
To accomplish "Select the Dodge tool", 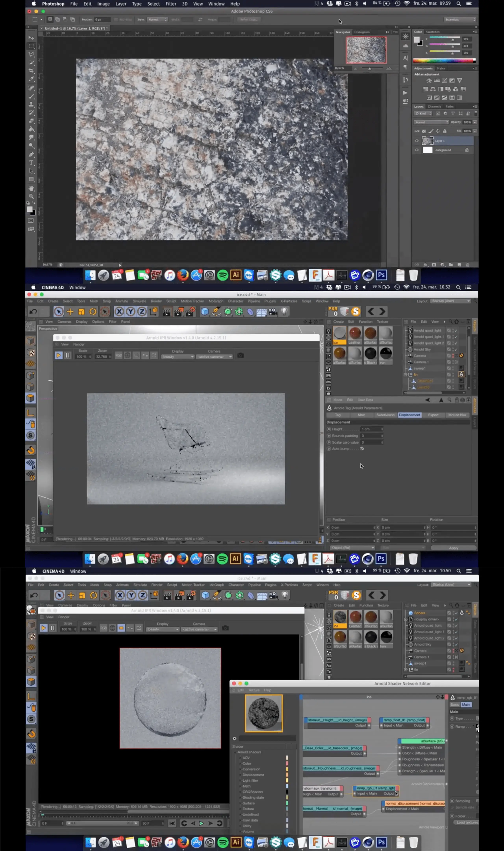I will click(x=31, y=146).
